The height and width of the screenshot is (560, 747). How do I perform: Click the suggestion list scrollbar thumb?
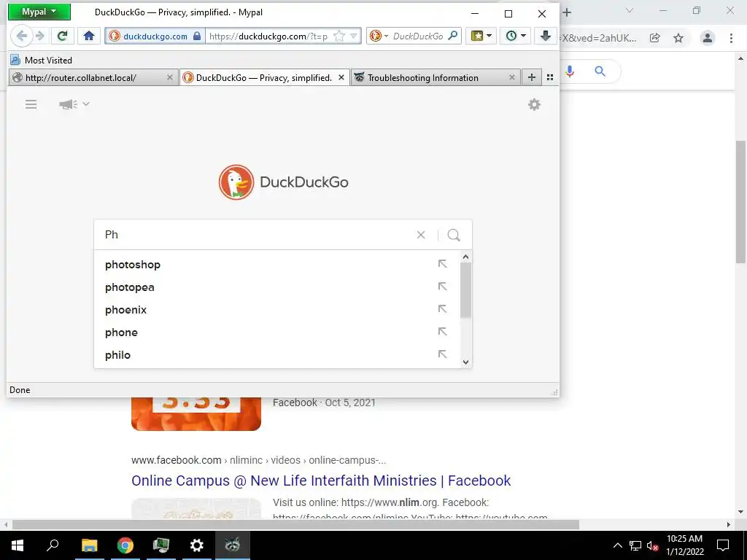[x=466, y=290]
